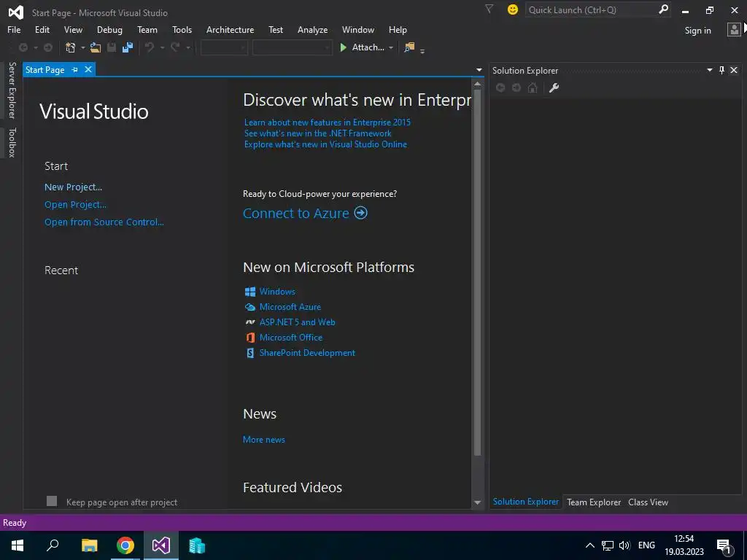
Task: Switch to the Team Explorer tab
Action: 594,502
